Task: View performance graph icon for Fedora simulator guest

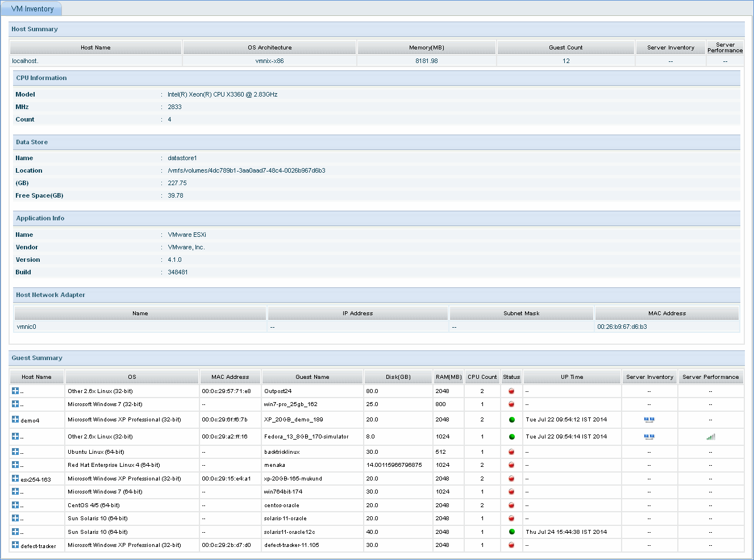Action: coord(710,436)
